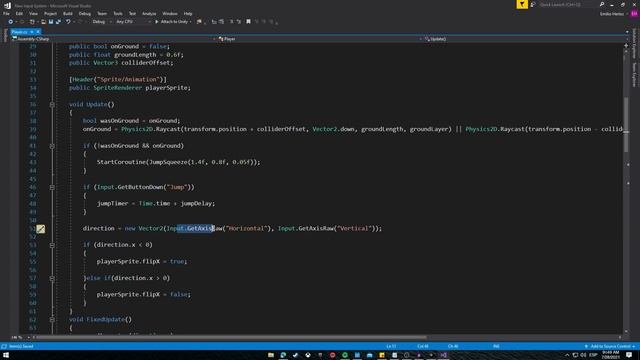Click the Visual Studio taskbar icon
Image resolution: width=640 pixels, height=360 pixels.
(x=443, y=355)
